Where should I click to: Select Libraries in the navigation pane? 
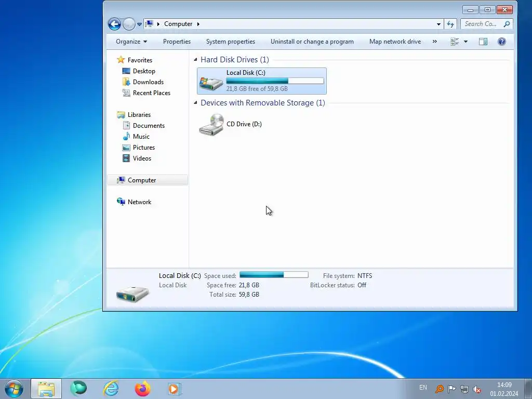(139, 115)
